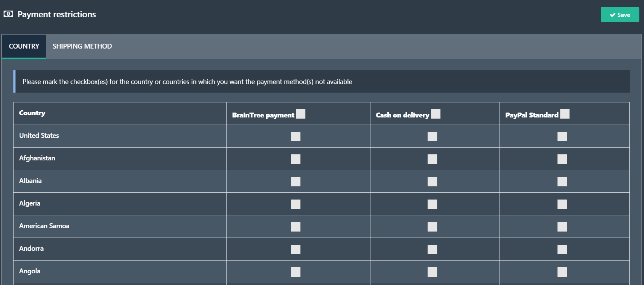Click the Angola country name

(x=30, y=271)
